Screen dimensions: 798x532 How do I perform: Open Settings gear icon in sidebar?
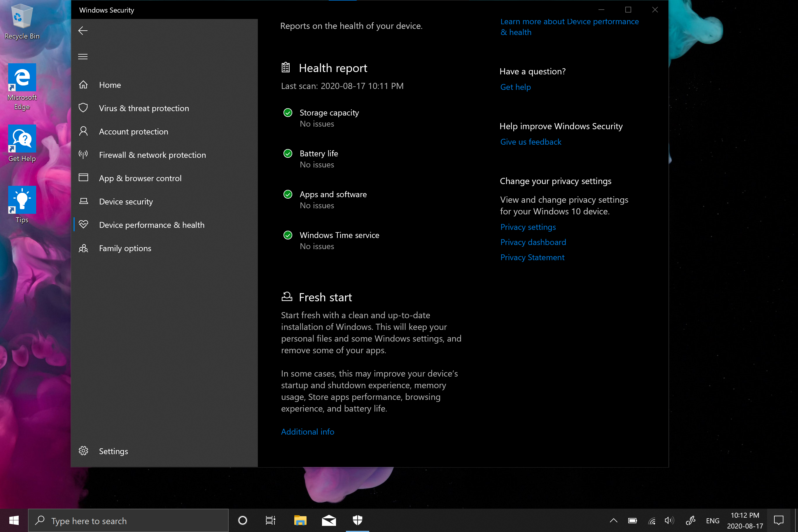(x=83, y=451)
